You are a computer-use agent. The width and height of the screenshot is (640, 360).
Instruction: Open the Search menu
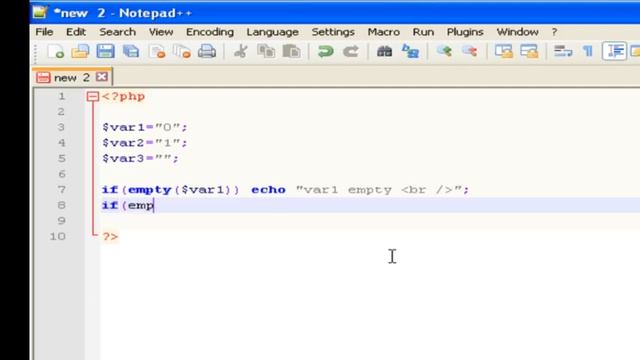[x=118, y=32]
